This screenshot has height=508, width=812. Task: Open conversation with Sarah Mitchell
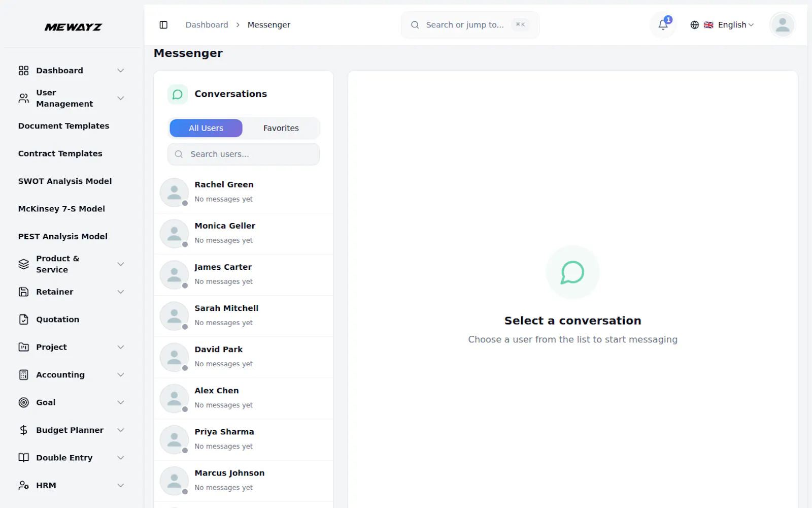click(244, 315)
